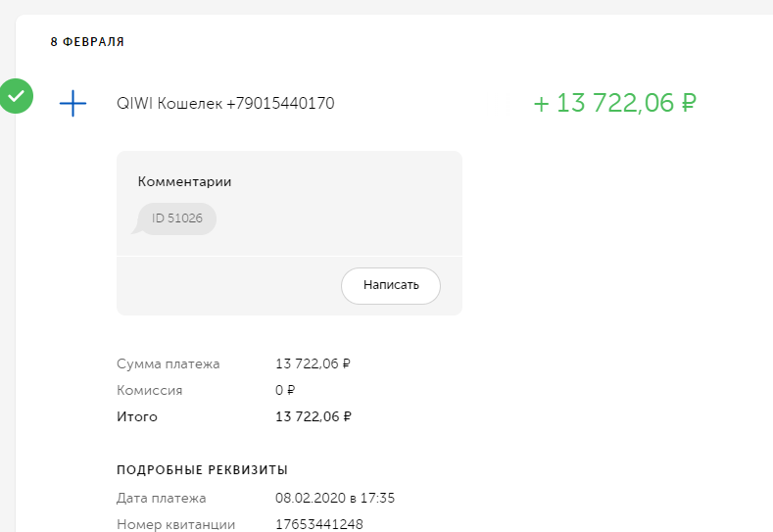This screenshot has height=532, width=773.
Task: Click the green +13 722,06 ₽ amount
Action: click(614, 103)
